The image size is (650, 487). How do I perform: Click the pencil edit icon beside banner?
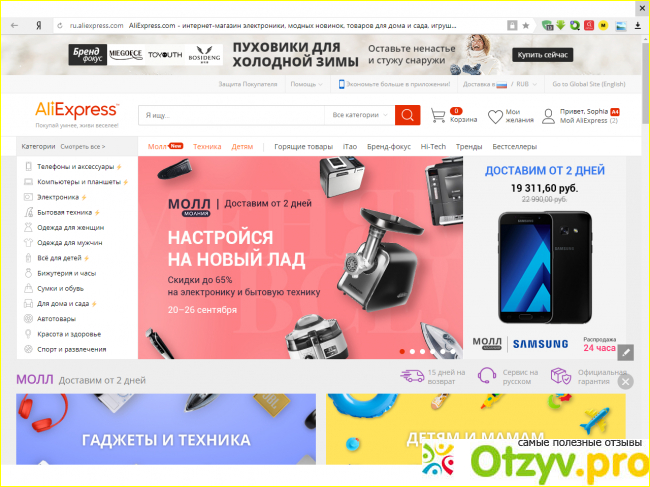[625, 352]
